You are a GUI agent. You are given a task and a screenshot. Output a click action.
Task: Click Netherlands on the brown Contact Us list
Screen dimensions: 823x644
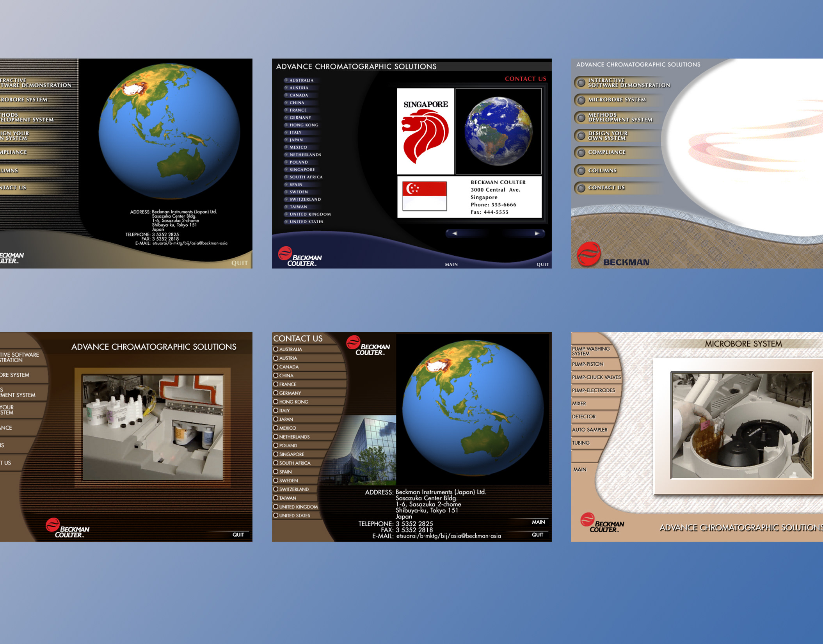pos(294,437)
